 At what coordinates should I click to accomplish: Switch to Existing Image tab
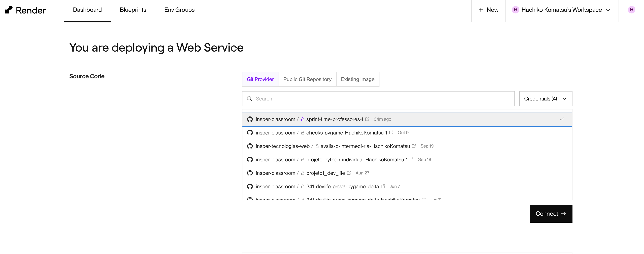click(358, 79)
